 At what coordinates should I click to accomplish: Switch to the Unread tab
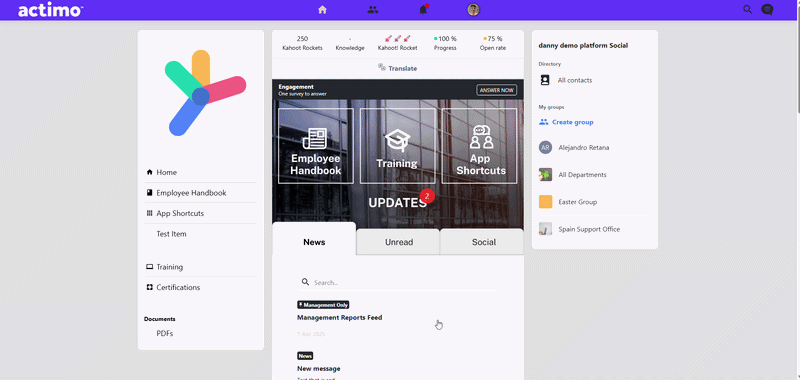(x=398, y=242)
